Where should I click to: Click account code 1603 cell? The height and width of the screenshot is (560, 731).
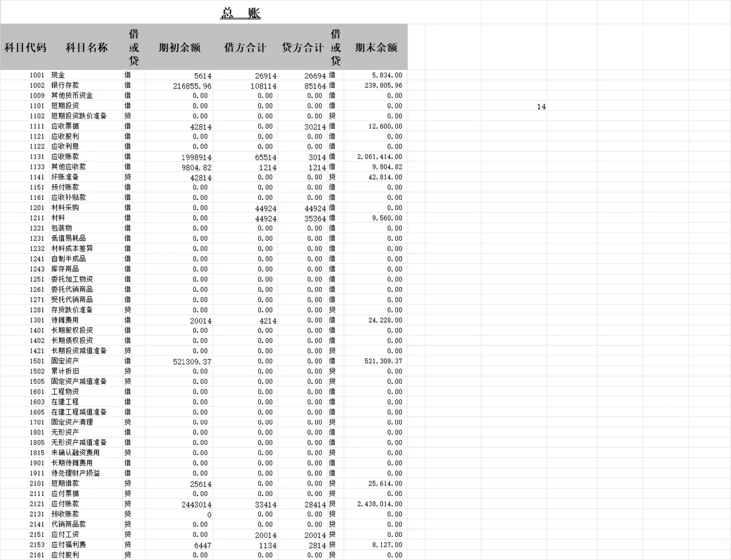(x=37, y=402)
